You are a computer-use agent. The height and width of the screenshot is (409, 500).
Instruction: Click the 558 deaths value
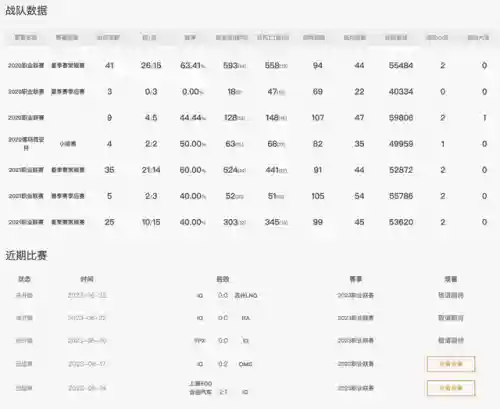point(276,65)
